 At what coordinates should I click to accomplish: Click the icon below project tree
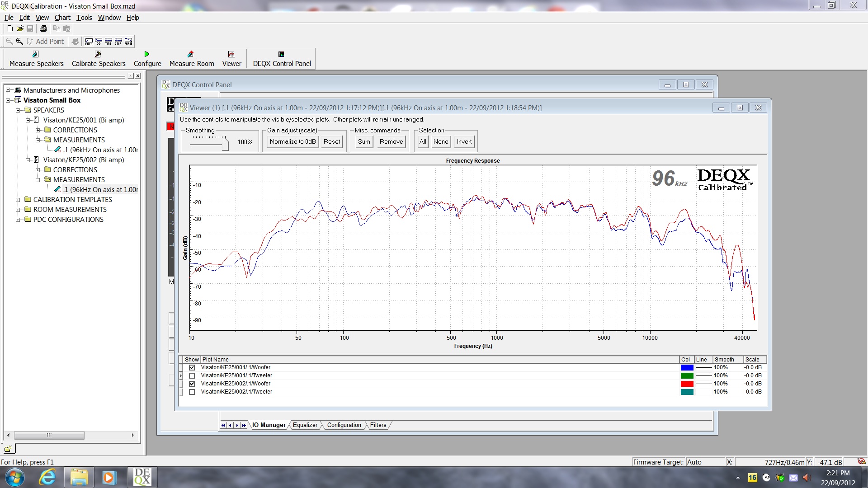pos(8,449)
